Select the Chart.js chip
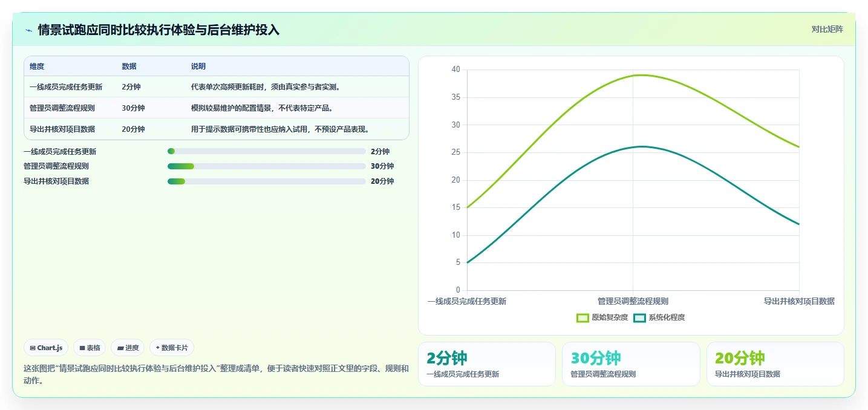 [47, 348]
